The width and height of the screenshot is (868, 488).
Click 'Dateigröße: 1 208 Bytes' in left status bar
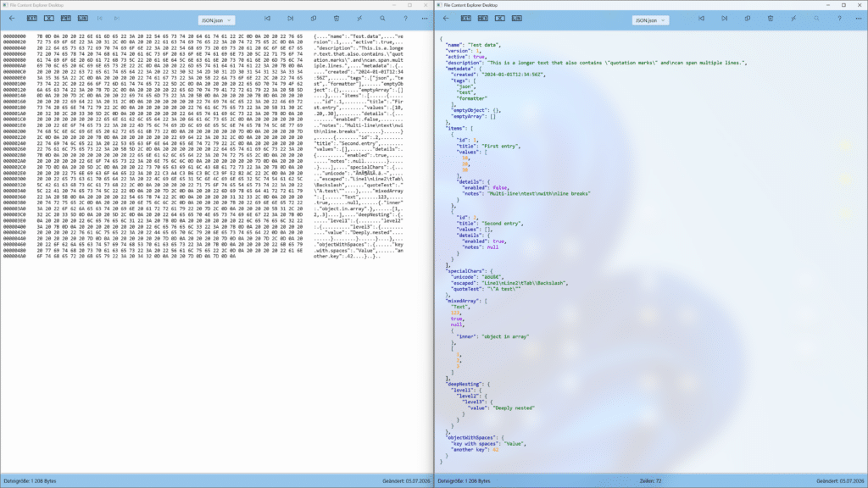pyautogui.click(x=30, y=481)
